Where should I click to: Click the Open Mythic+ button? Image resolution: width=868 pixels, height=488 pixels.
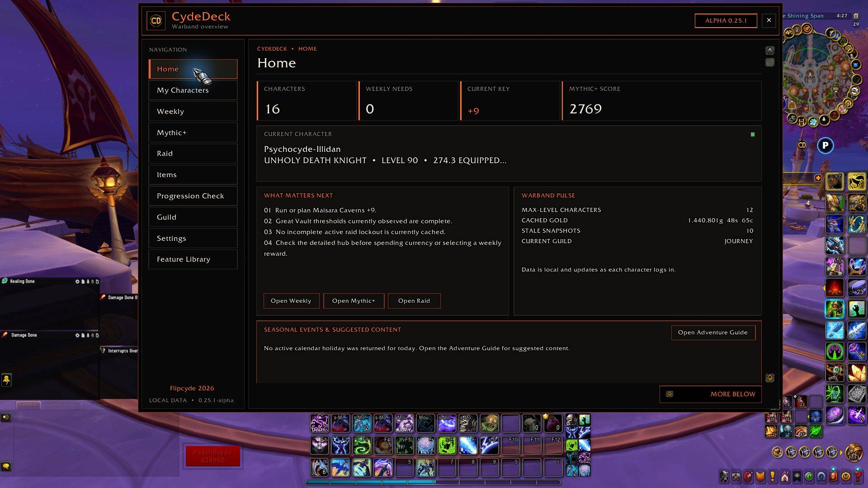click(354, 301)
